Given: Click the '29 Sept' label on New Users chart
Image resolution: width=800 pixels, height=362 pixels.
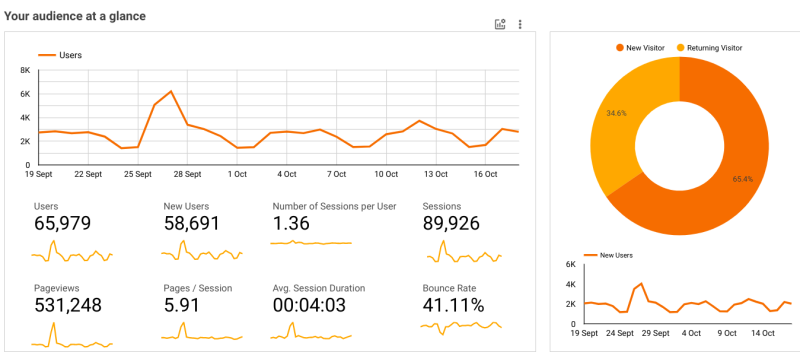Looking at the screenshot, I should (655, 333).
